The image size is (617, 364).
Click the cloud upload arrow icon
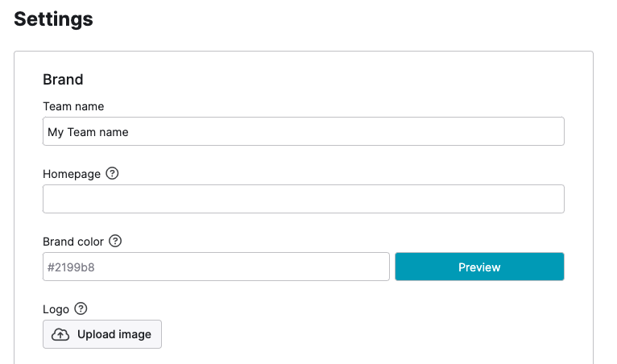click(x=60, y=334)
